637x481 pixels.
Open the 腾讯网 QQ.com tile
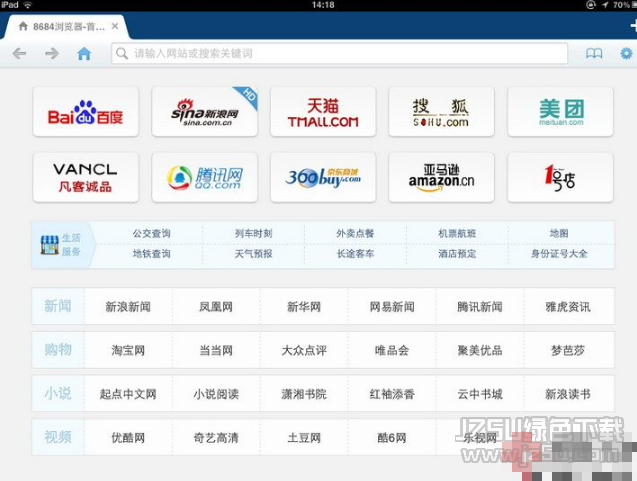[204, 178]
